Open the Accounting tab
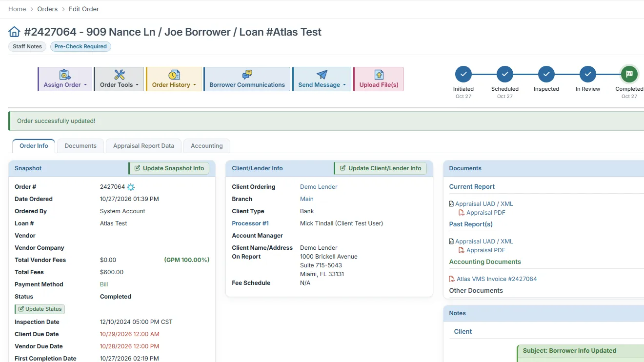 (207, 146)
